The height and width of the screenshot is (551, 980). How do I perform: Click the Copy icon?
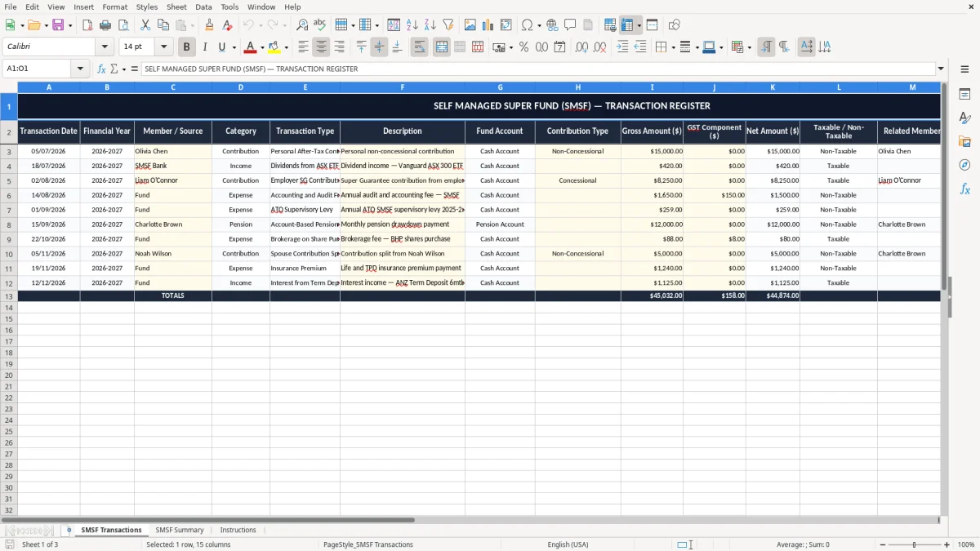click(163, 25)
